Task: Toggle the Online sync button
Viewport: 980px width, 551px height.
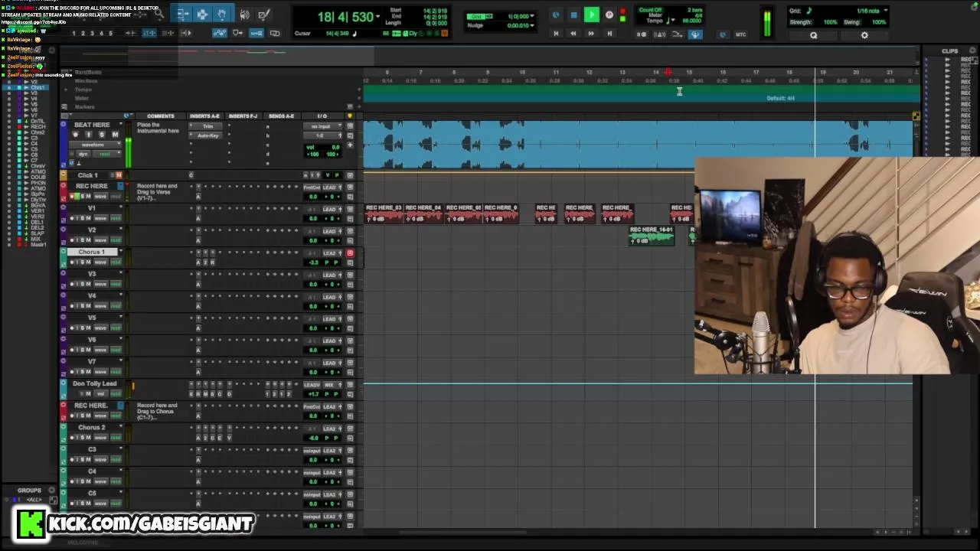Action: point(556,15)
